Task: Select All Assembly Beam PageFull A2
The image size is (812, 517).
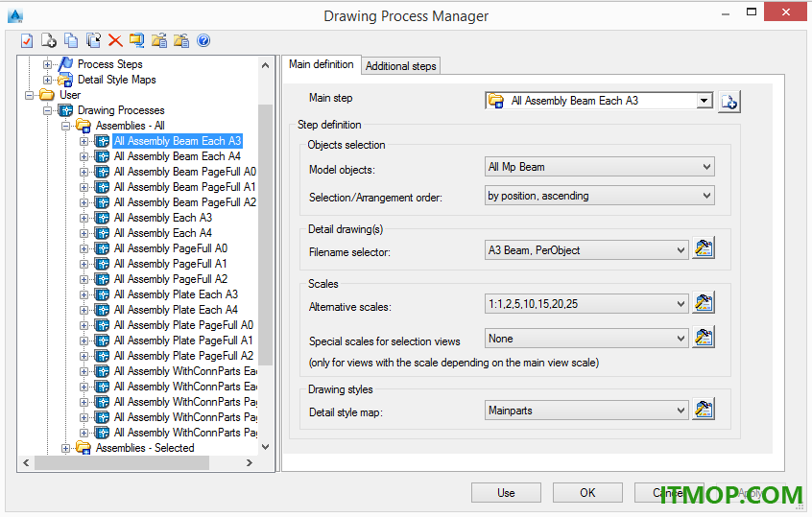Action: 185,202
